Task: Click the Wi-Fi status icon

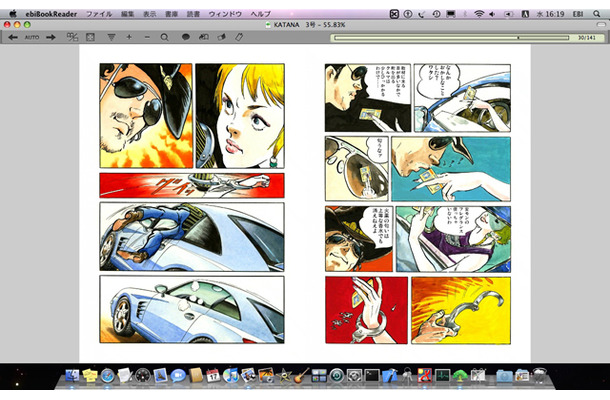Action: coord(479,14)
